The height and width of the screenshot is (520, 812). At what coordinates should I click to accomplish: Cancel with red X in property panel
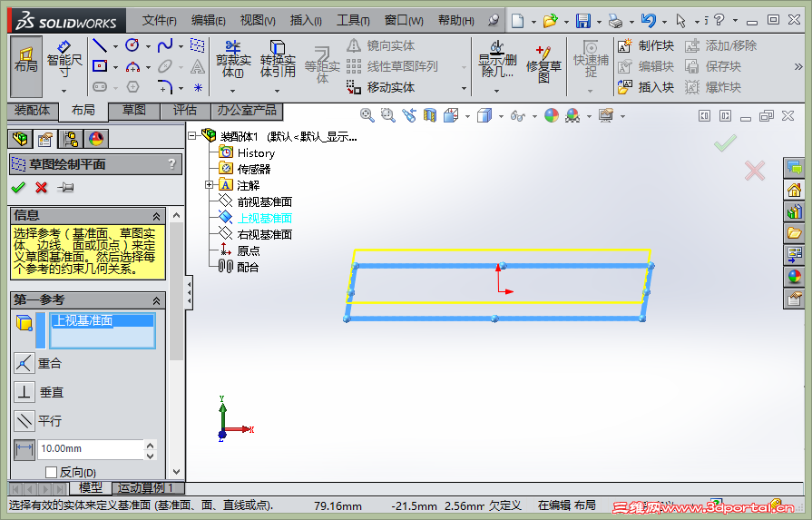[42, 188]
